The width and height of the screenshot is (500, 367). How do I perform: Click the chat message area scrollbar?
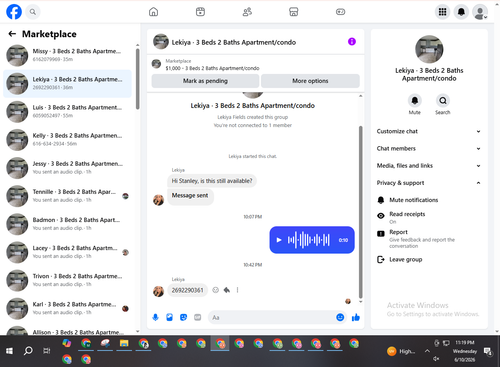(x=360, y=212)
